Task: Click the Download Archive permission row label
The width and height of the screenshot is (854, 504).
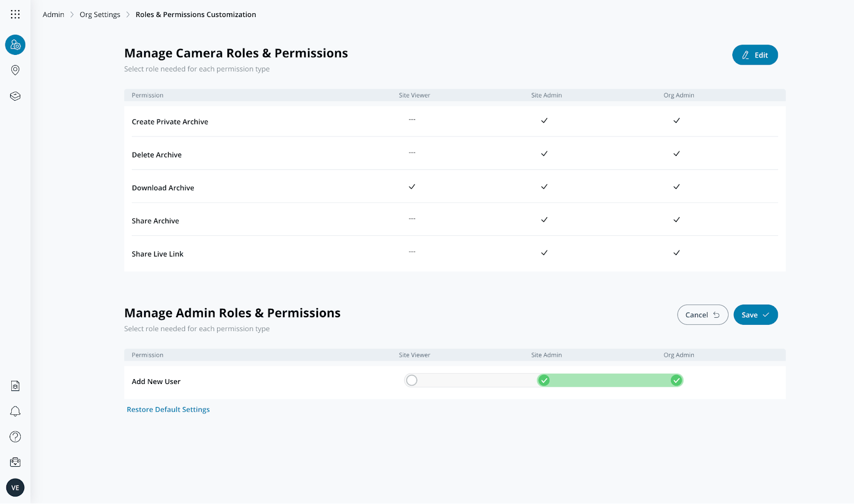Action: click(x=163, y=188)
